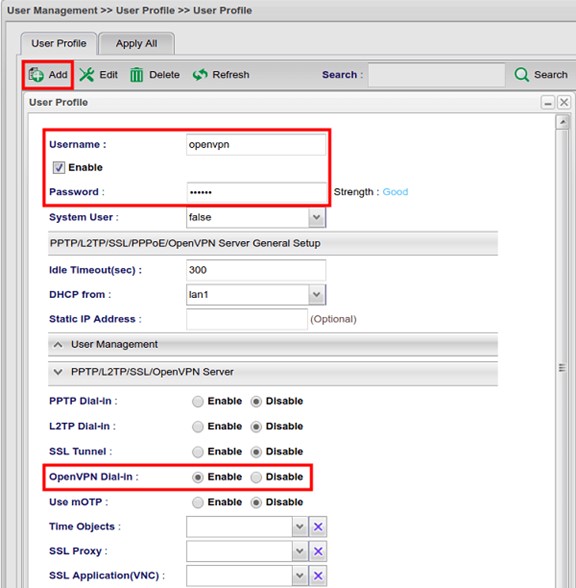576x588 pixels.
Task: Select Disable for OpenVPN Dial-in
Action: 256,477
